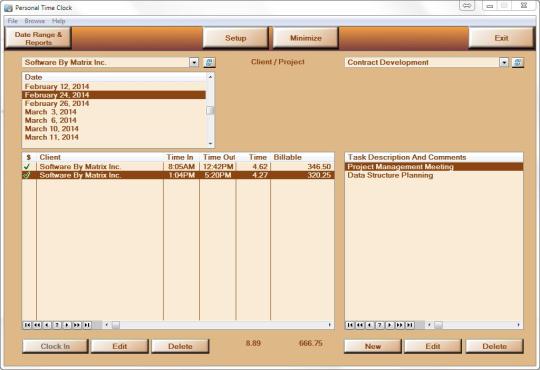Open the File menu
The image size is (540, 370).
(12, 21)
